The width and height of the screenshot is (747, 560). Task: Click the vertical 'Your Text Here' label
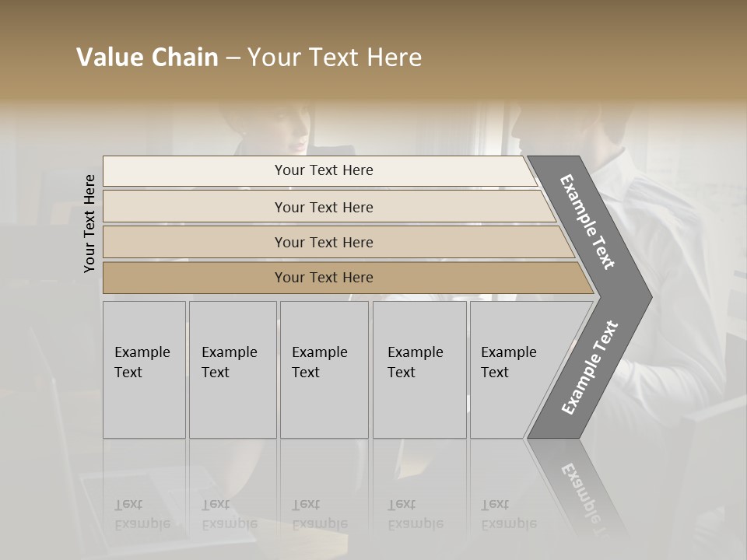pyautogui.click(x=89, y=223)
